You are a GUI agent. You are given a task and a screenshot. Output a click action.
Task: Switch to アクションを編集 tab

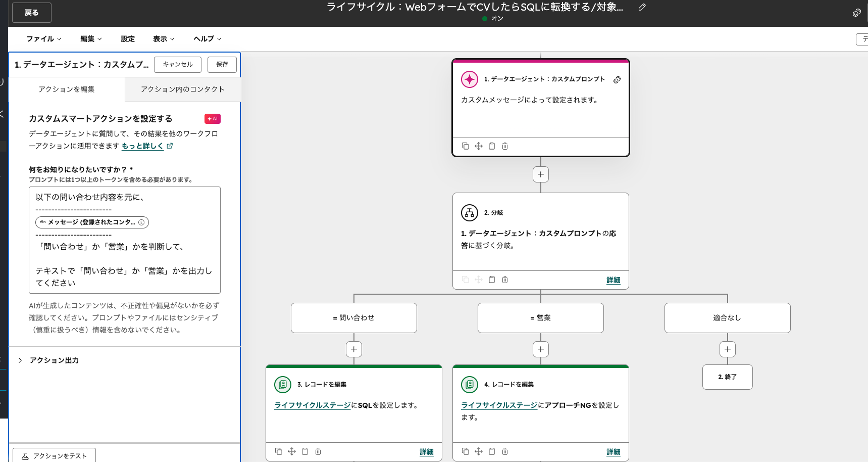(67, 89)
